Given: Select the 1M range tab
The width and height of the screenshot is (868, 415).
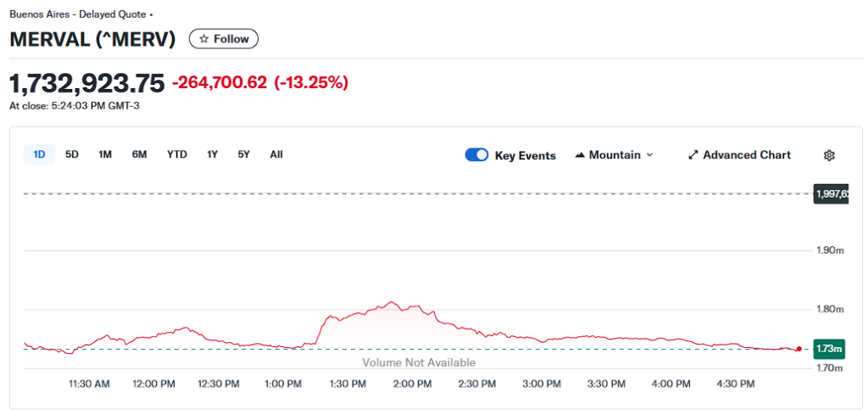Looking at the screenshot, I should pyautogui.click(x=105, y=154).
